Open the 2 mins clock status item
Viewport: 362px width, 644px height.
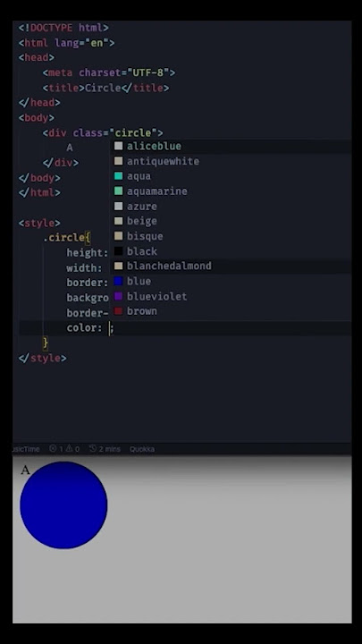pos(105,449)
